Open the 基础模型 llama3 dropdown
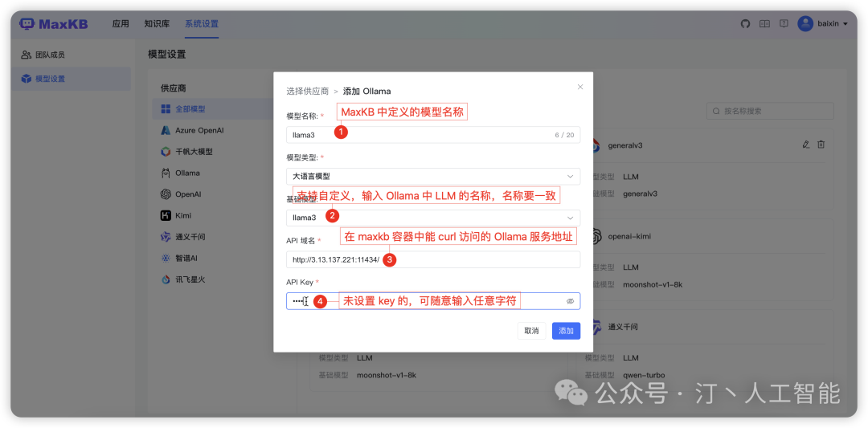 click(433, 218)
